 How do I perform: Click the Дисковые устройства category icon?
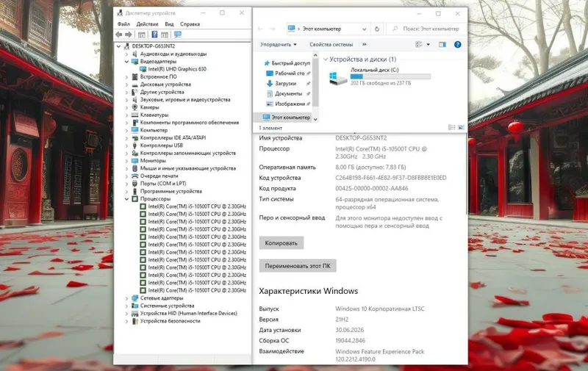[135, 84]
